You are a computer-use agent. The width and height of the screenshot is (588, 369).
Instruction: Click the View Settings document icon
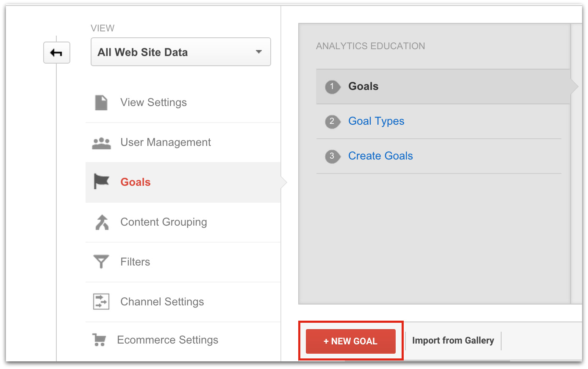coord(101,103)
